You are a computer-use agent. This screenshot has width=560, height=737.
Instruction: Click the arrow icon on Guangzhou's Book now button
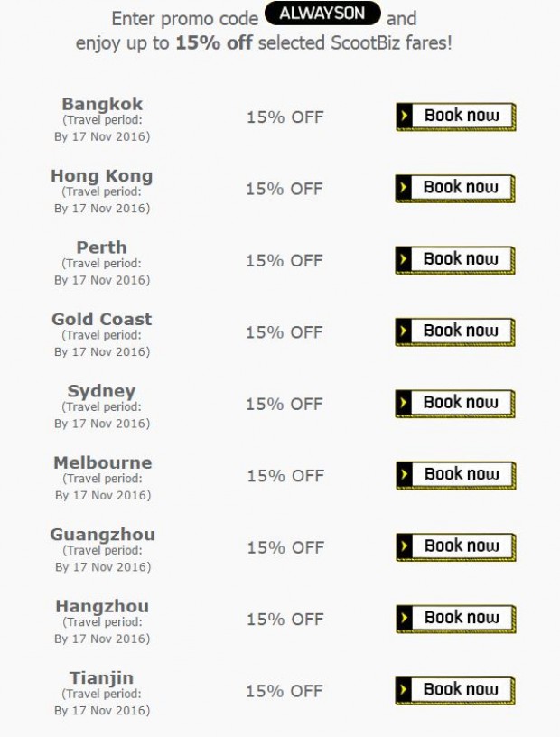click(x=404, y=546)
